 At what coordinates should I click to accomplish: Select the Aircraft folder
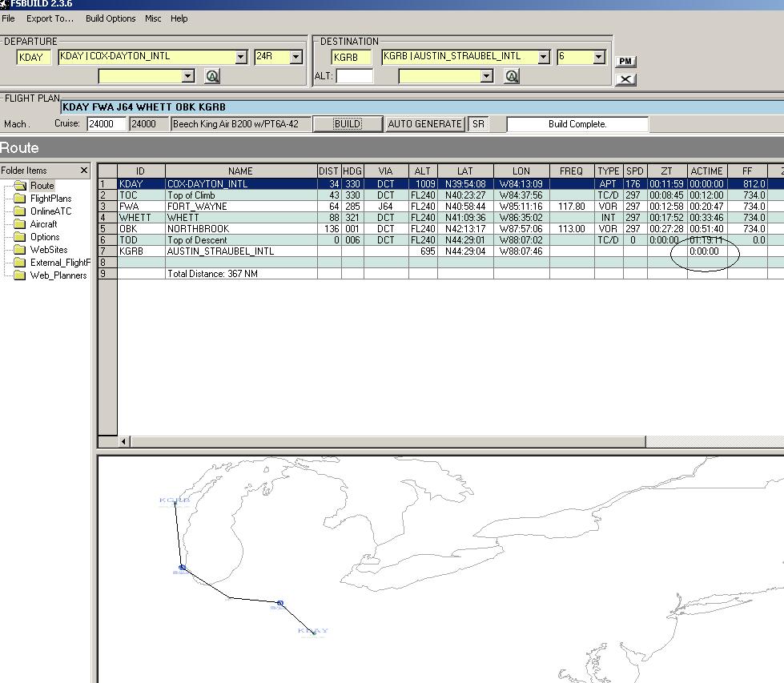(x=43, y=224)
